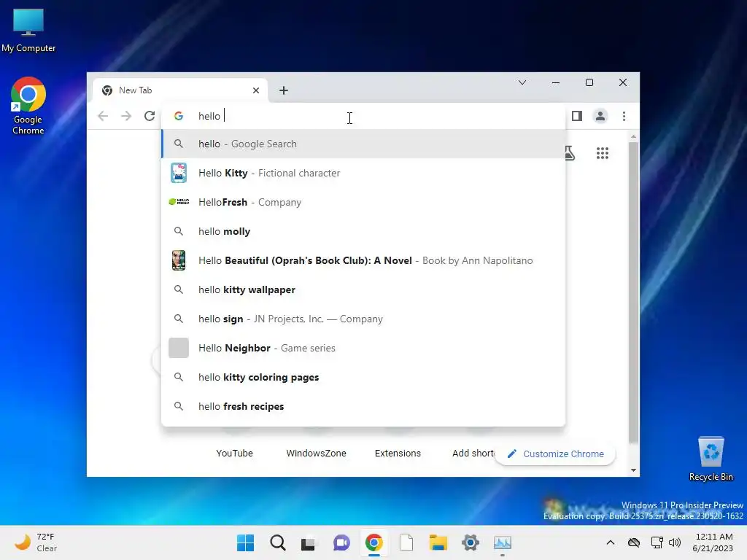Open the WindowsZone shortcut
747x560 pixels.
pyautogui.click(x=316, y=453)
